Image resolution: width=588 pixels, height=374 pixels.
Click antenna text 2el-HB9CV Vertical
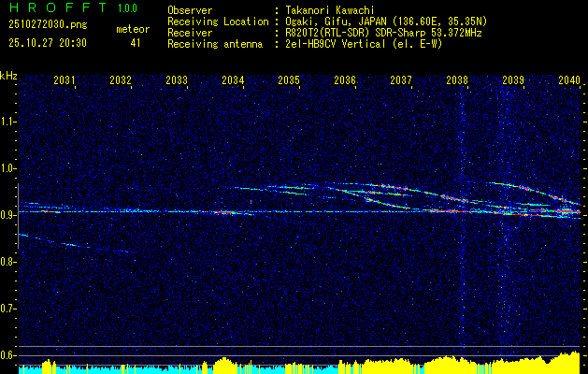(x=336, y=44)
